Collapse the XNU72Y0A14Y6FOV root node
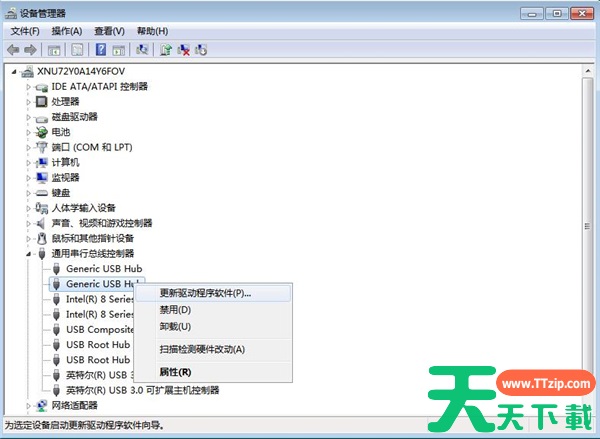 (x=14, y=72)
